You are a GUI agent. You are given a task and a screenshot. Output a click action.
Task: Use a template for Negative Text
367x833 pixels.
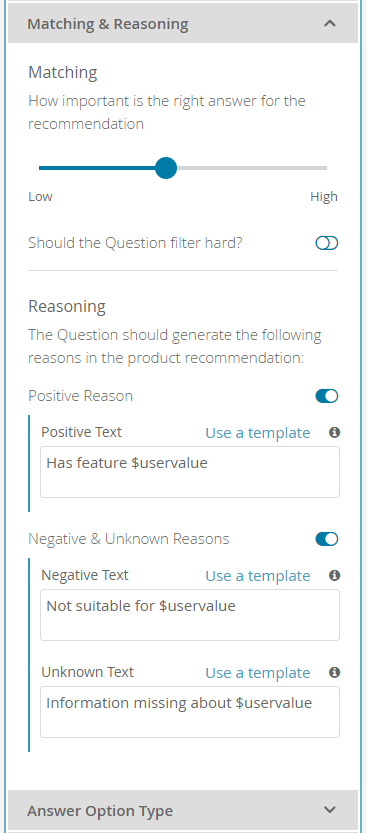pos(258,576)
